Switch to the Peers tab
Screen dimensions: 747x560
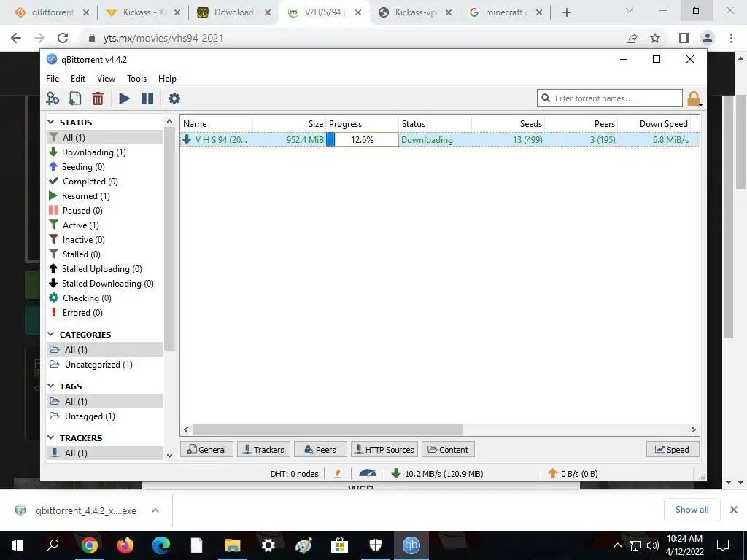(x=320, y=449)
